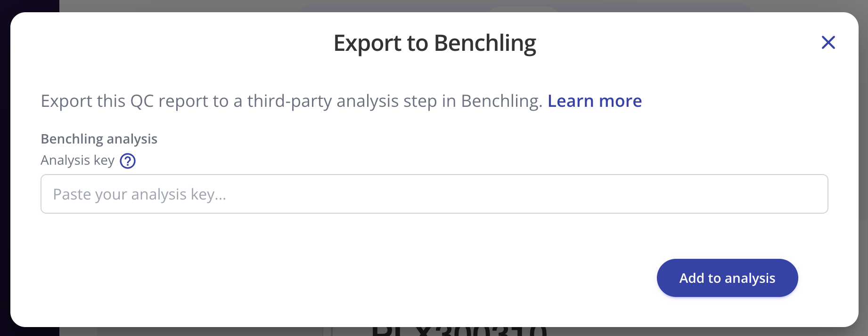
Task: Click the Analysis key help question-mark icon
Action: click(x=128, y=161)
